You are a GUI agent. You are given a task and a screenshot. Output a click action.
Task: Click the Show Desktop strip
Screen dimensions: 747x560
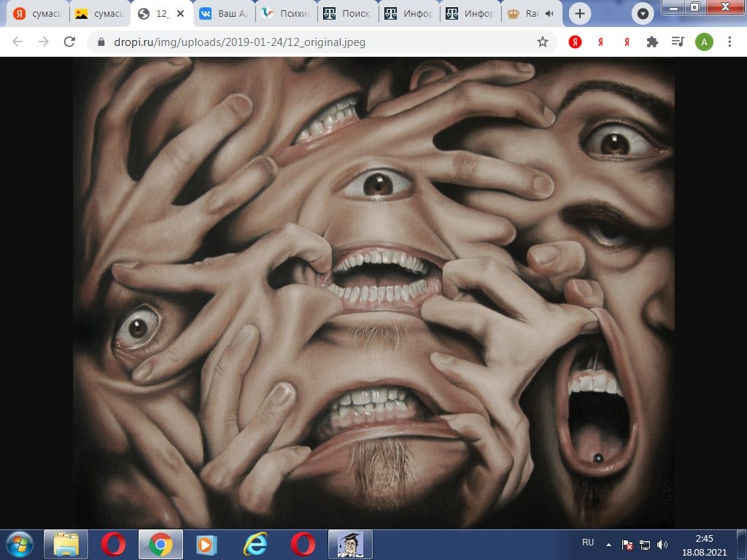(742, 544)
